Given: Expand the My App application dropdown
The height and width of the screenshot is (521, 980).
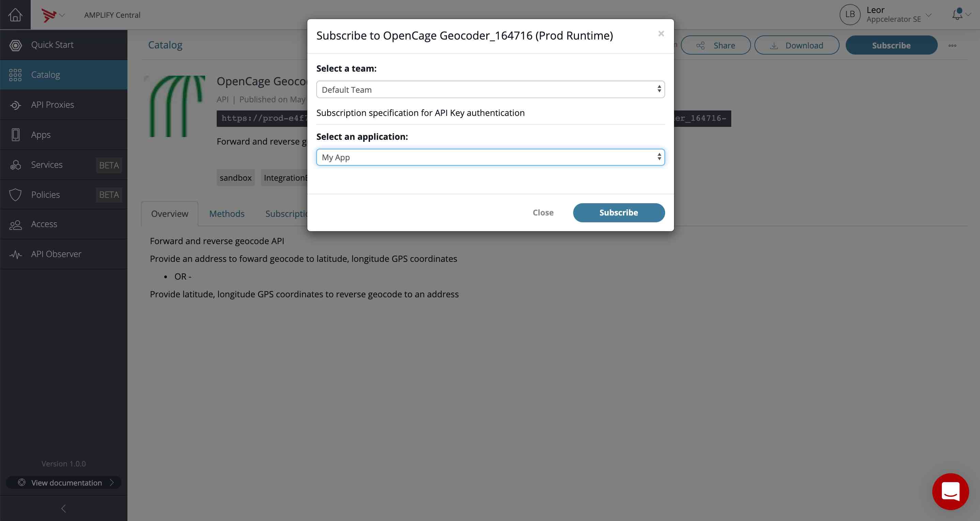Looking at the screenshot, I should tap(490, 157).
